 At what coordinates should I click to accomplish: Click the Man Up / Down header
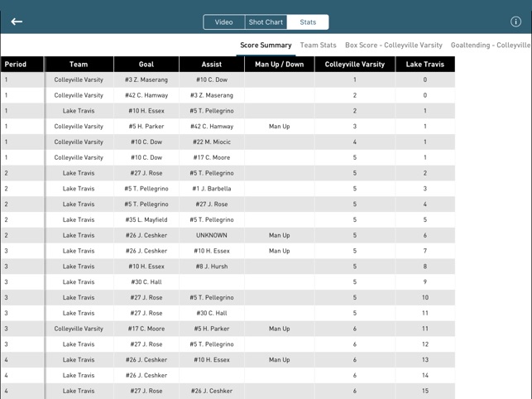tap(279, 64)
